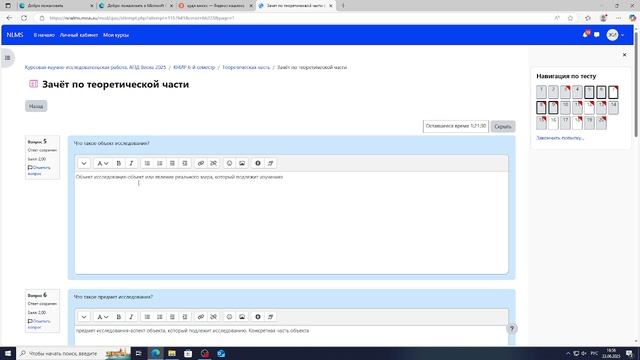Close the quiz navigation side panel
The image size is (640, 360).
point(624,55)
